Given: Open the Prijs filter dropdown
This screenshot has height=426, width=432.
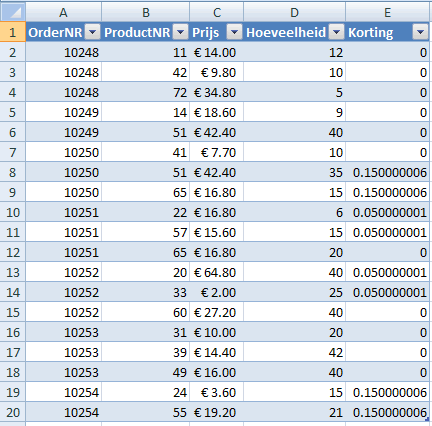Looking at the screenshot, I should click(234, 32).
